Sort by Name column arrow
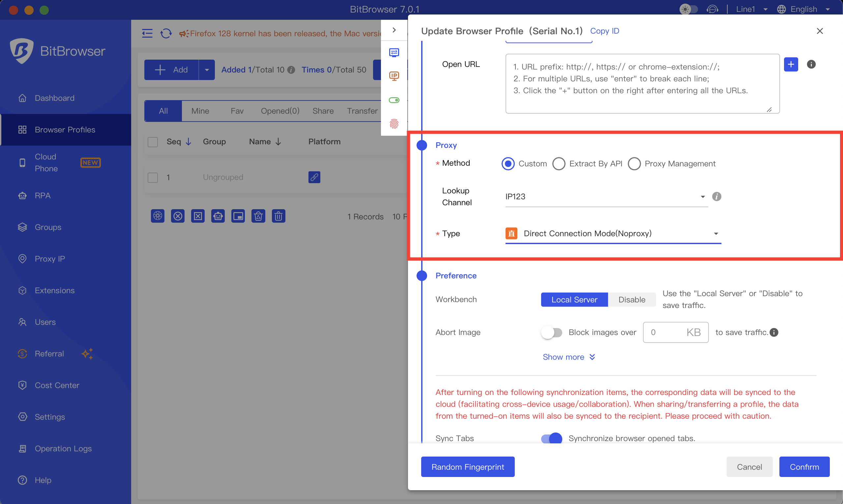Screen dimensions: 843x504 point(278,142)
